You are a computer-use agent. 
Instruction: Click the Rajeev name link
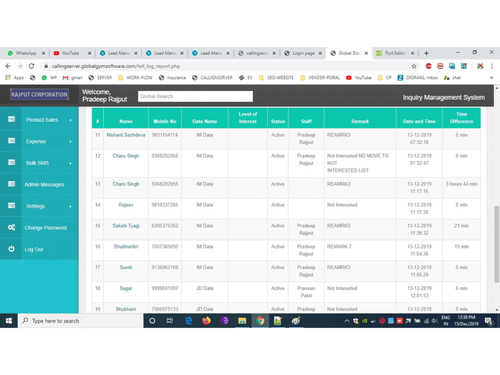tap(126, 205)
